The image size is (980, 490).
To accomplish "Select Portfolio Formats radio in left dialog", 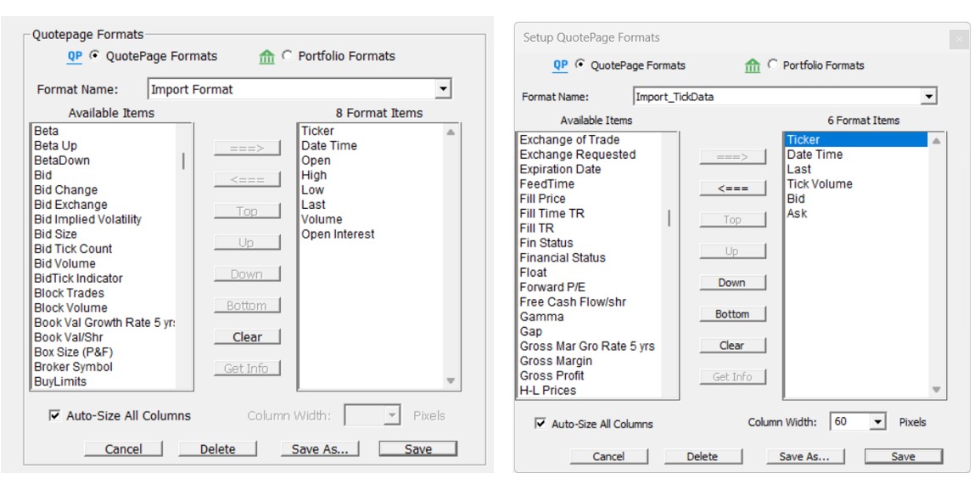I will [x=287, y=56].
